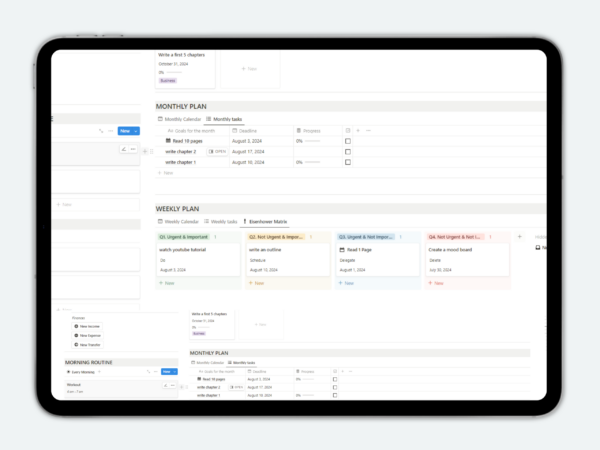
Task: Click the expand icon in Morning Routine toolbar
Action: 148,372
